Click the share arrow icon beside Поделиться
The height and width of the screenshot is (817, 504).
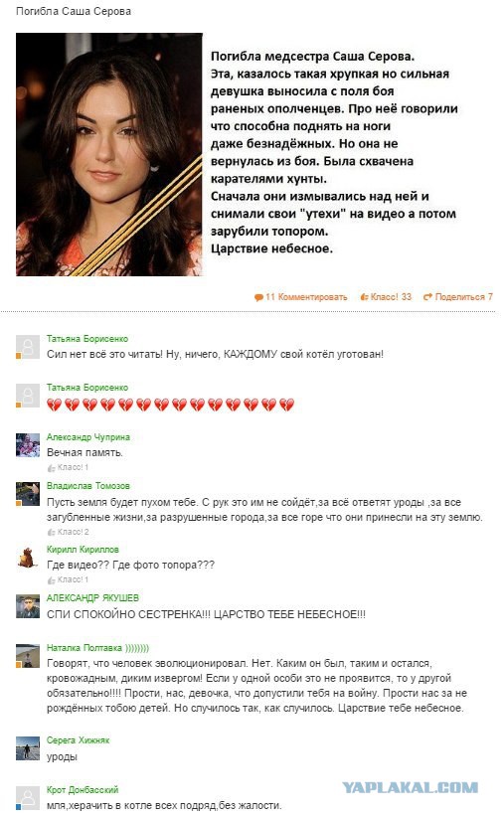coord(427,297)
